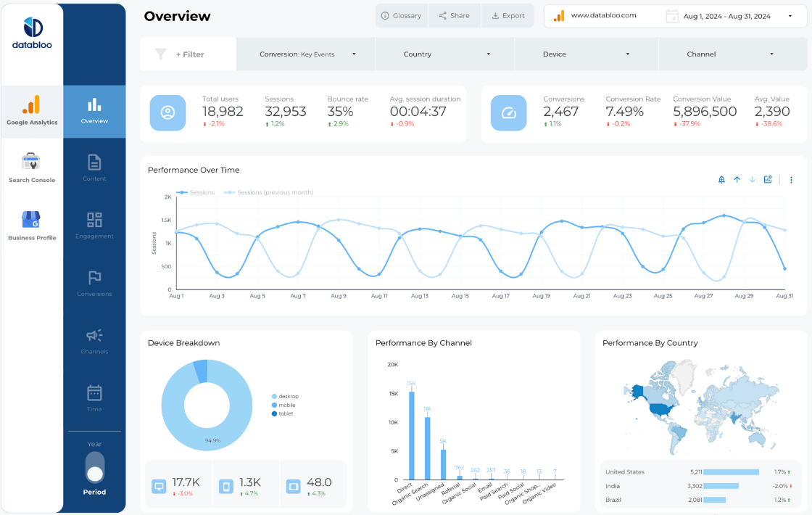Click the Avg. Value 2,390
Screen dimensions: 812x515
point(772,112)
